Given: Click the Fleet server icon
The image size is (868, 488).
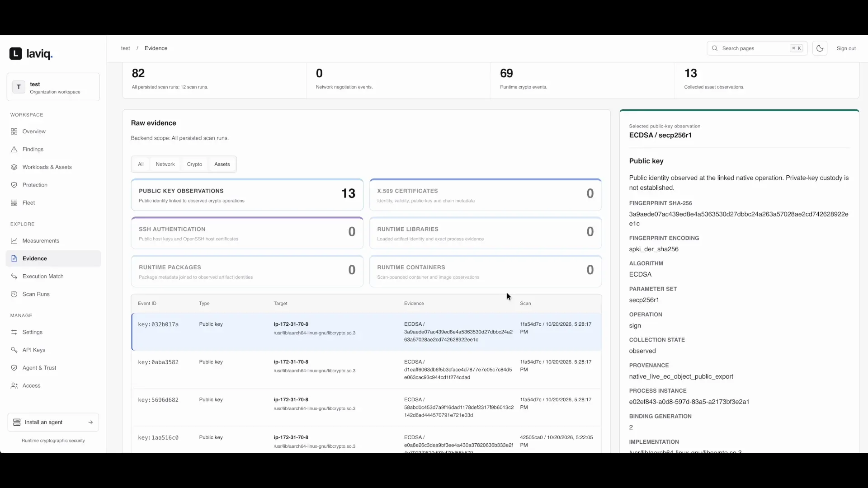Looking at the screenshot, I should [14, 203].
